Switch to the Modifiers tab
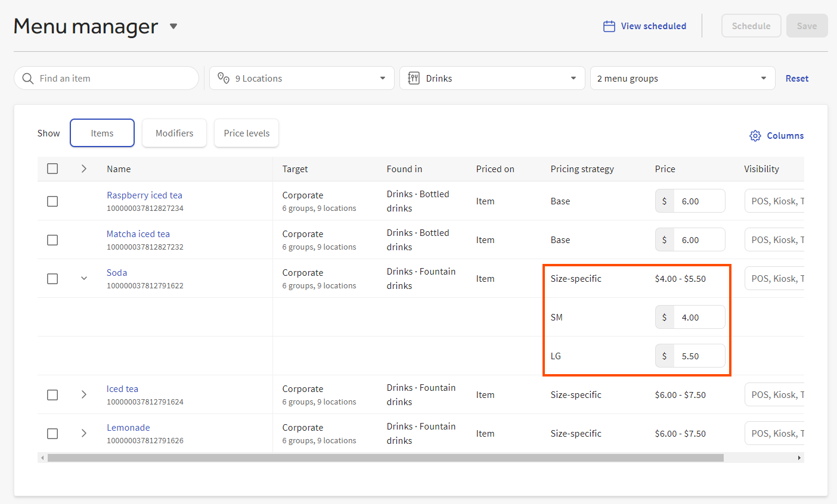The height and width of the screenshot is (504, 837). (174, 133)
